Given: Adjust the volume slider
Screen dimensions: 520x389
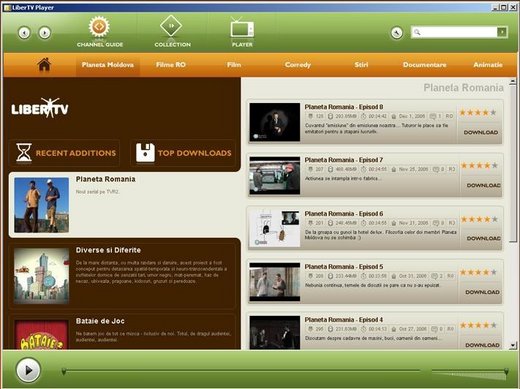Looking at the screenshot, I should click(470, 373).
